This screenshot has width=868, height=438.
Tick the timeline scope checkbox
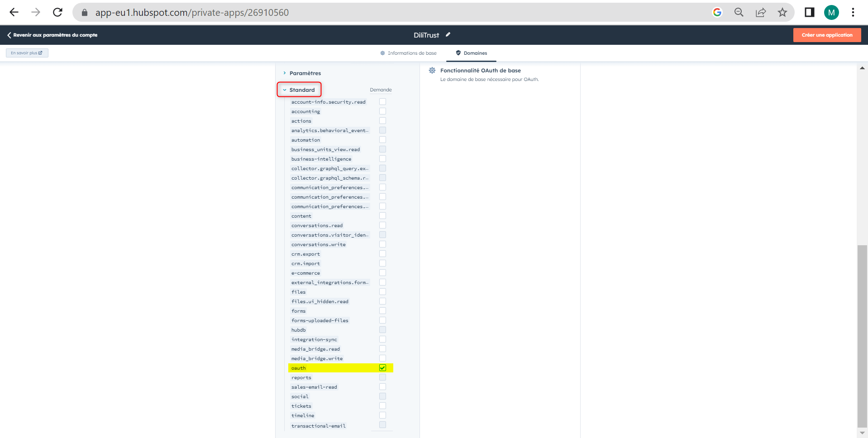pyautogui.click(x=382, y=415)
